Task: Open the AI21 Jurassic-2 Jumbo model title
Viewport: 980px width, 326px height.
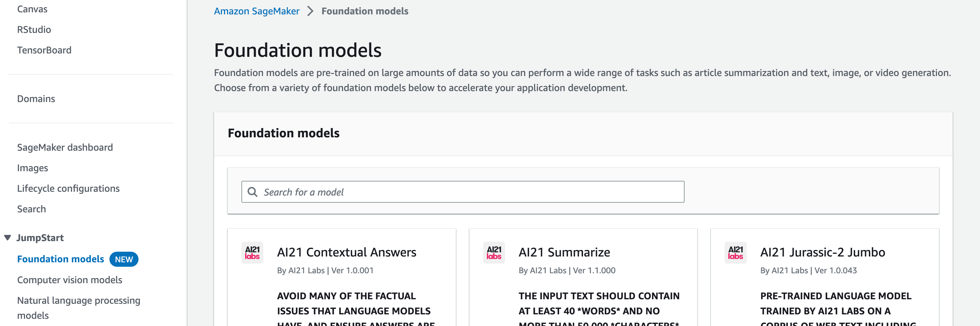Action: pos(822,252)
